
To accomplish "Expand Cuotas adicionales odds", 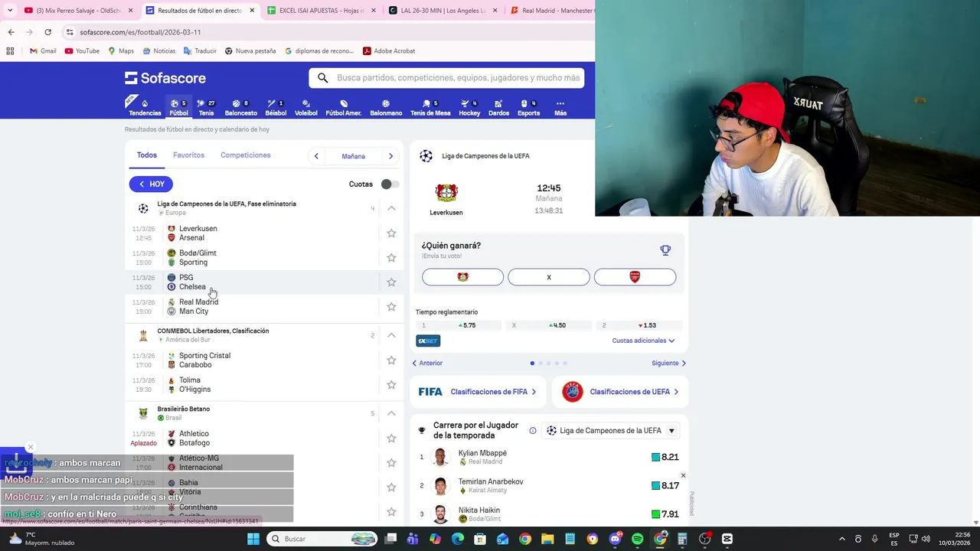I will click(643, 341).
